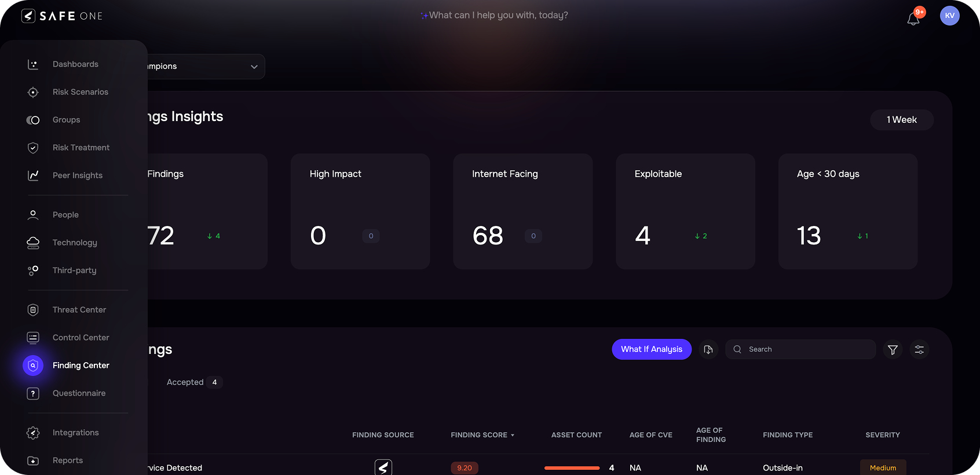
Task: Click the Finding Type column header
Action: point(788,435)
